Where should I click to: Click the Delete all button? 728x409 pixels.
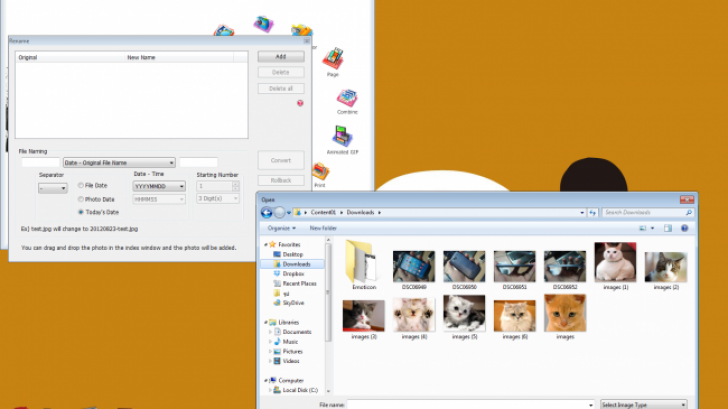(281, 89)
